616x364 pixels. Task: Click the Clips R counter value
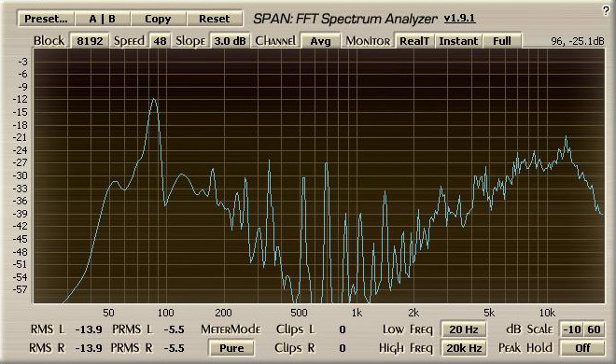(x=343, y=348)
